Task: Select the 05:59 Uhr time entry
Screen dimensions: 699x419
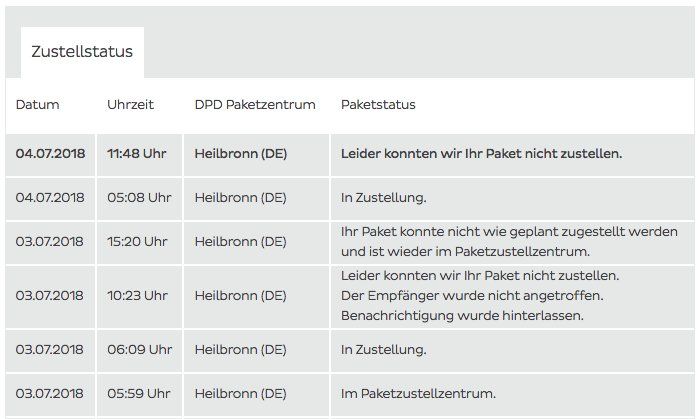Action: (138, 393)
